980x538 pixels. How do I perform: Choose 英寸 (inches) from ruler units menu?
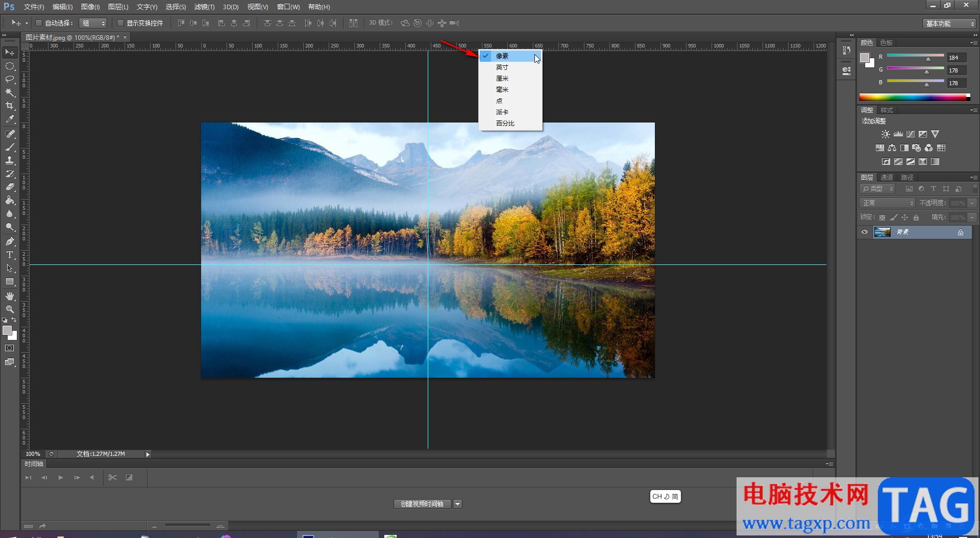coord(510,67)
